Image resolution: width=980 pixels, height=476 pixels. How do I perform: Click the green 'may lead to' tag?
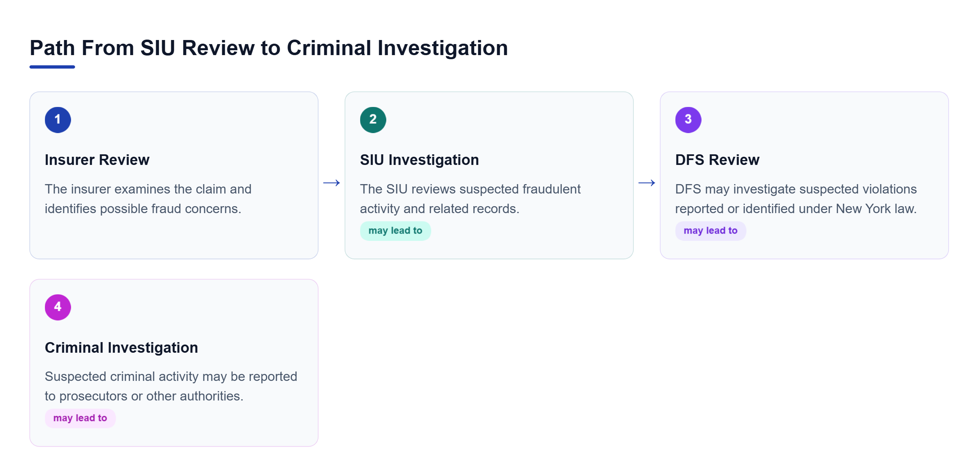[x=395, y=231]
